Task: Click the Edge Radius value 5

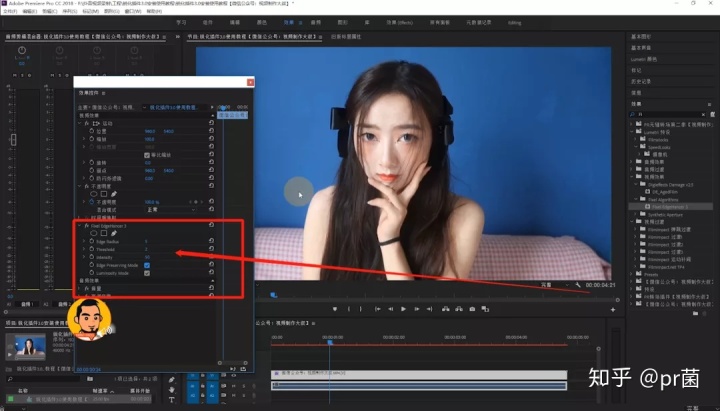Action: point(146,241)
